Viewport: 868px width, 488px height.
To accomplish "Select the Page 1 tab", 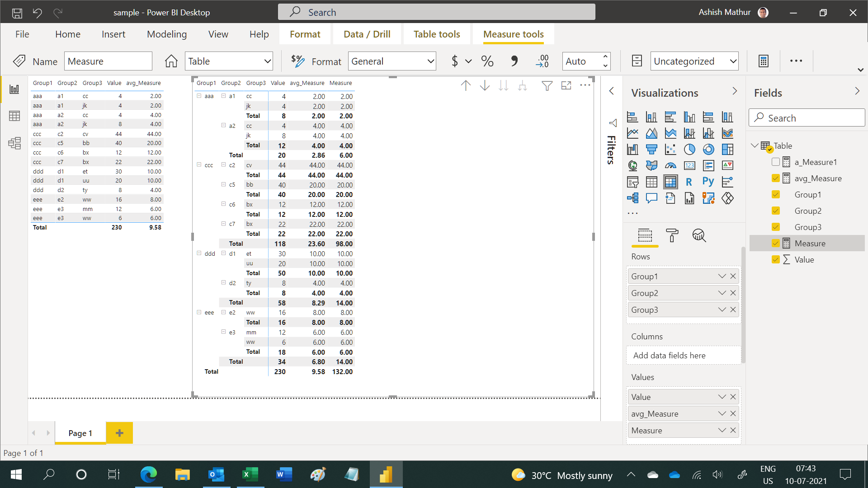I will [80, 433].
